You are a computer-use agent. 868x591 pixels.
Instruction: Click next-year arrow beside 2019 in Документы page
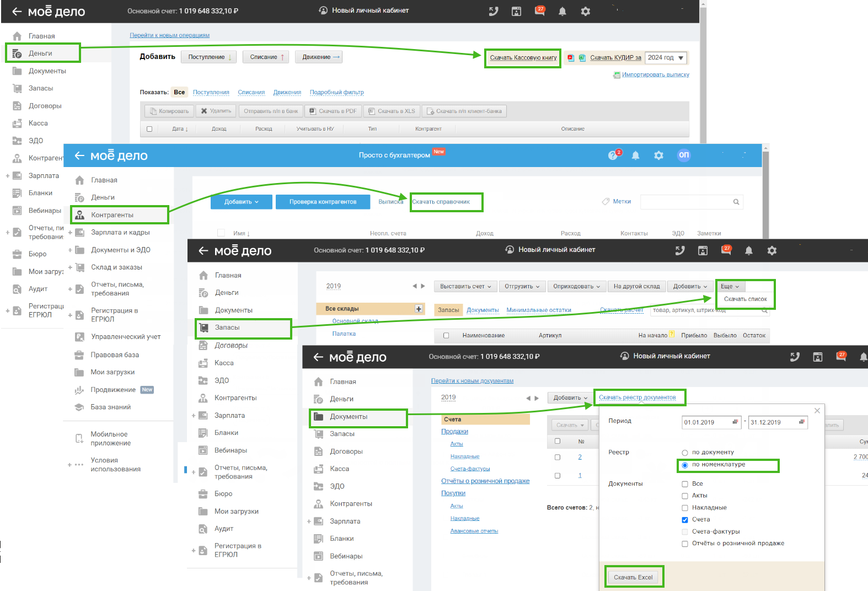pyautogui.click(x=536, y=398)
